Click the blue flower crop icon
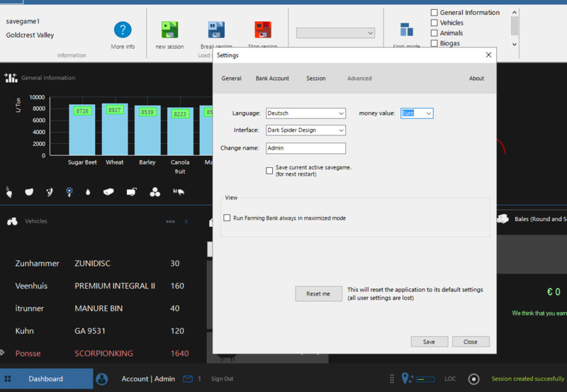The height and width of the screenshot is (392, 567). (x=69, y=191)
